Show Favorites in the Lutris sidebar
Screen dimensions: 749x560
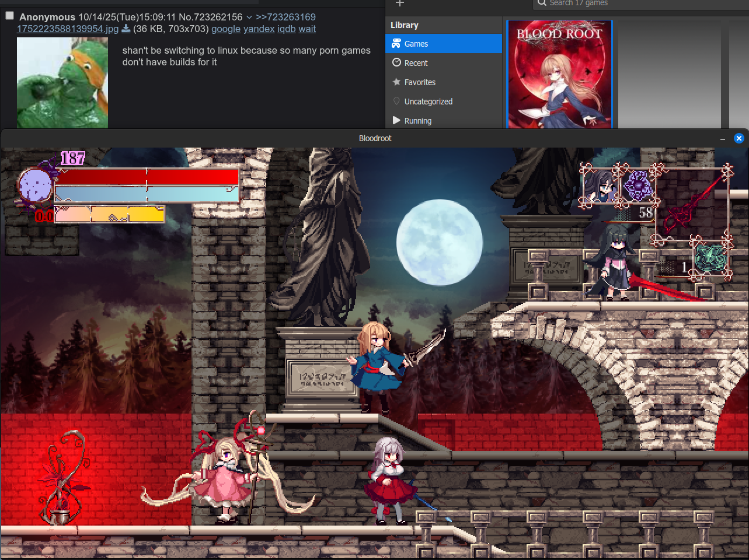(444, 82)
